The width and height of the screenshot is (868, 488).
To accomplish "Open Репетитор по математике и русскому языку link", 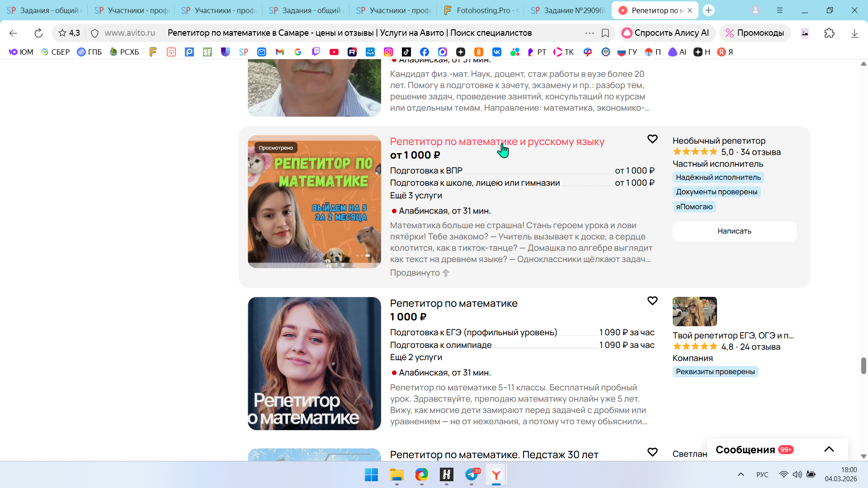I will (497, 141).
